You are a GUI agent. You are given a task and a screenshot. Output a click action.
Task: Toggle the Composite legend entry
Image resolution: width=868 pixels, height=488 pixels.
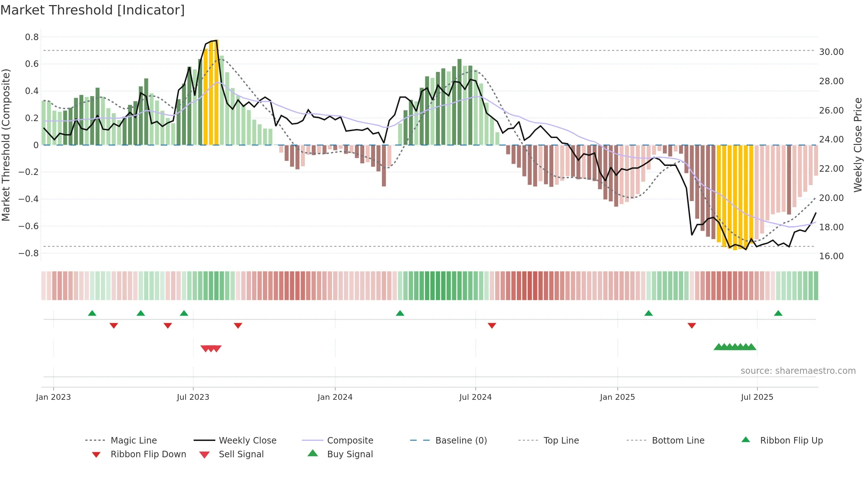pos(337,440)
